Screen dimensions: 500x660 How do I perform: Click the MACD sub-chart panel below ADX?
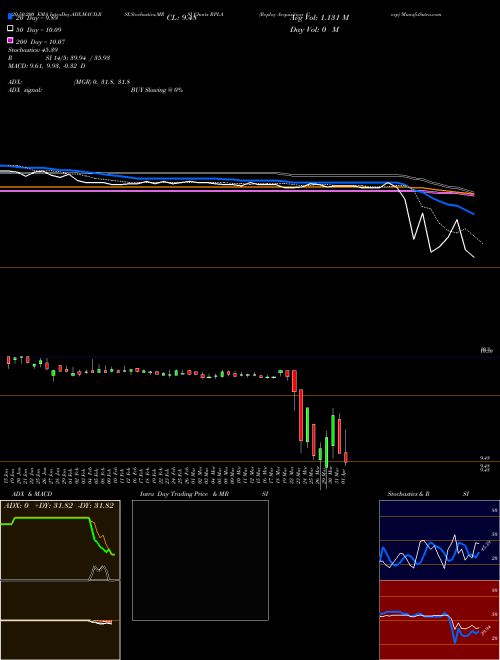click(x=60, y=620)
